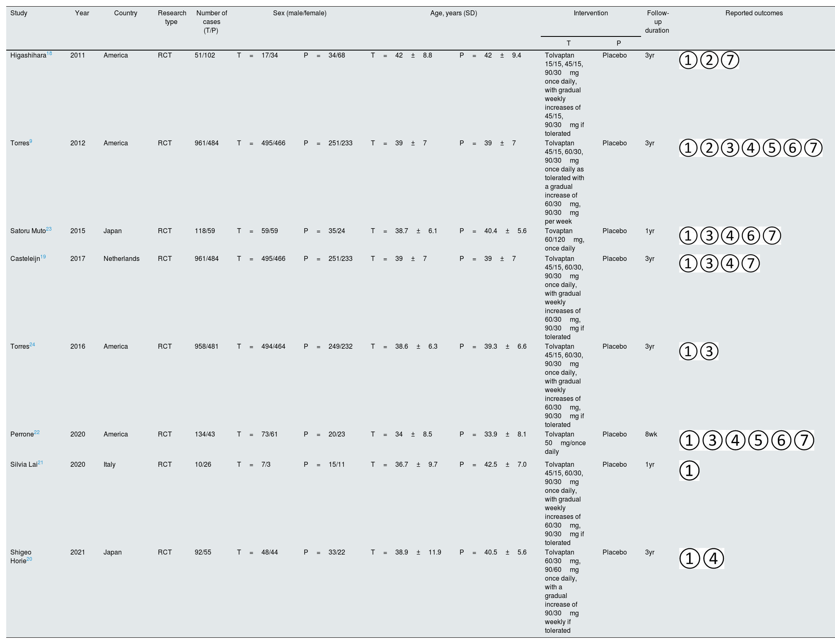Open citation 19 next to Casteleijn
The height and width of the screenshot is (644, 835).
tap(43, 257)
